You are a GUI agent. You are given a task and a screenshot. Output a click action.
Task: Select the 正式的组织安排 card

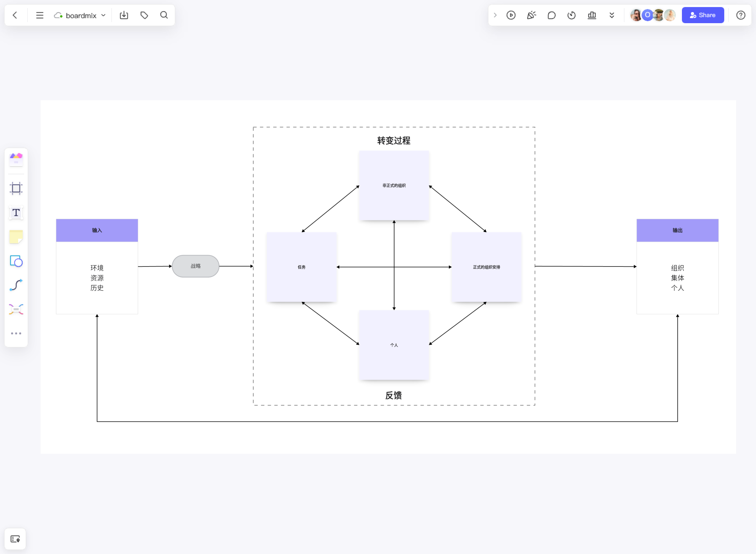pyautogui.click(x=486, y=267)
